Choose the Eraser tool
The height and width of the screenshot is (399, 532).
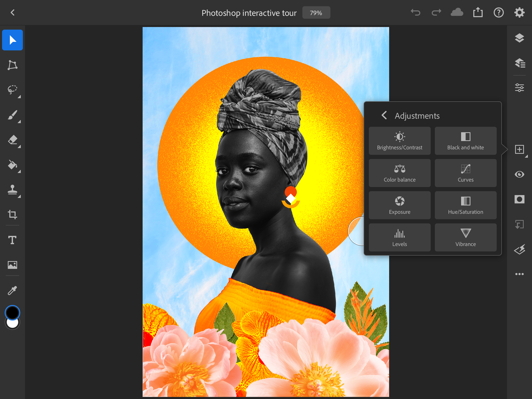click(12, 140)
